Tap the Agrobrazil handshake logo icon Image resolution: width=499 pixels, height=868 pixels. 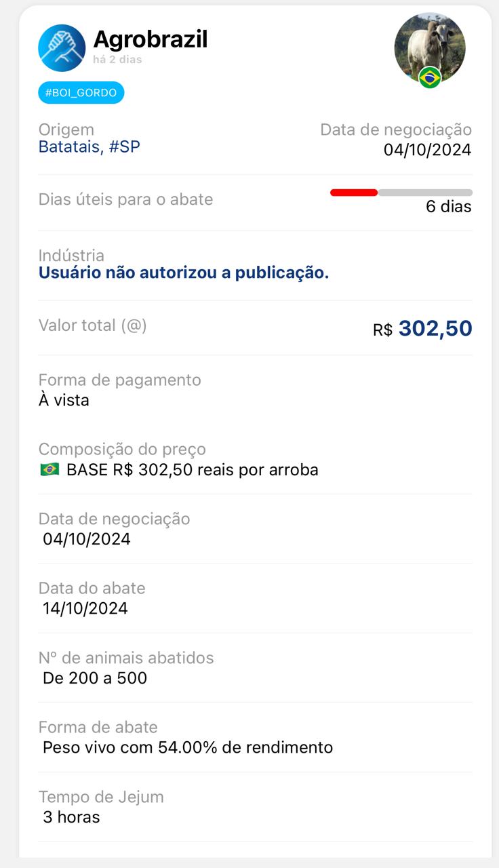(x=62, y=47)
